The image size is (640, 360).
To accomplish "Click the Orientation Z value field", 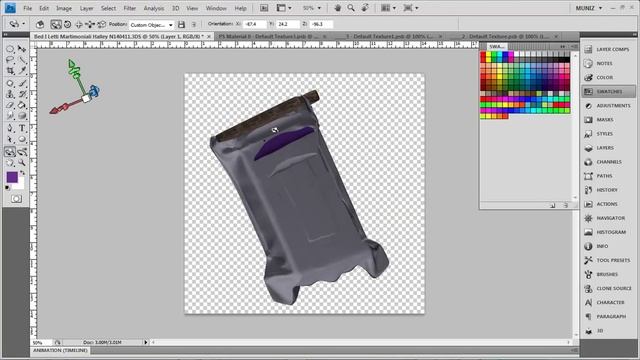I will [321, 24].
